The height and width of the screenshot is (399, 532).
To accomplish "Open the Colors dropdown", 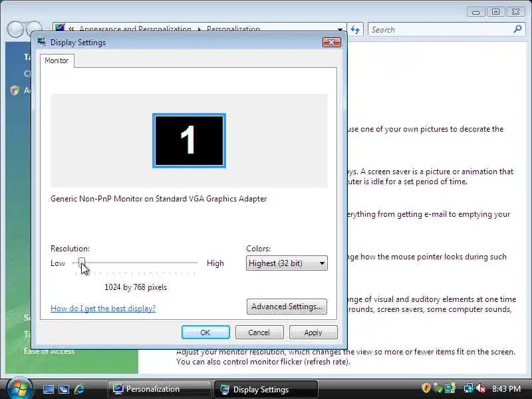I will pyautogui.click(x=287, y=263).
